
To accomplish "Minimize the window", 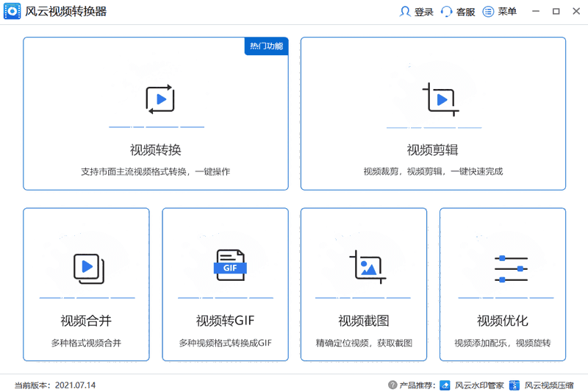I will pos(536,12).
